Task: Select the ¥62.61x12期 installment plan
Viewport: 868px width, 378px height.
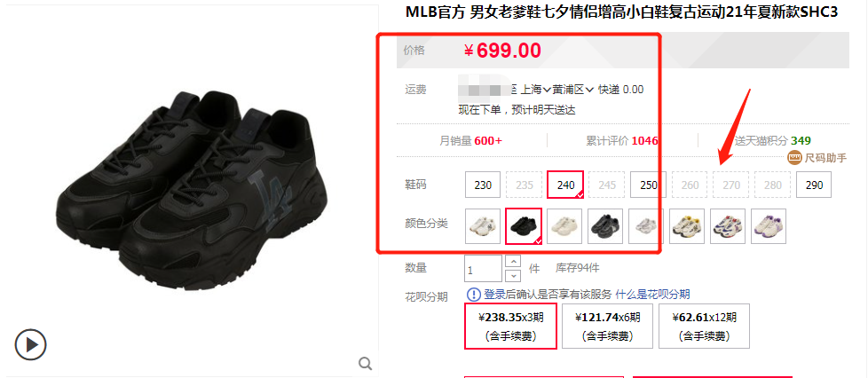Action: (x=704, y=326)
